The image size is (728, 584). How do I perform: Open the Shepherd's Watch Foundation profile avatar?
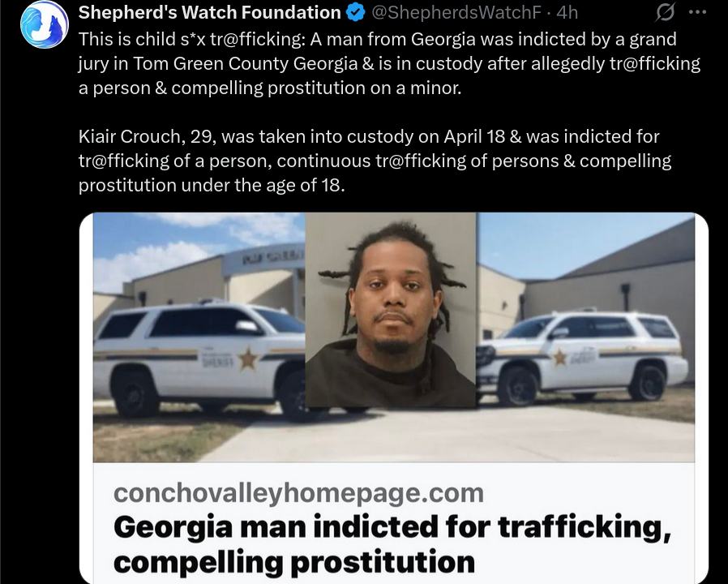[44, 24]
